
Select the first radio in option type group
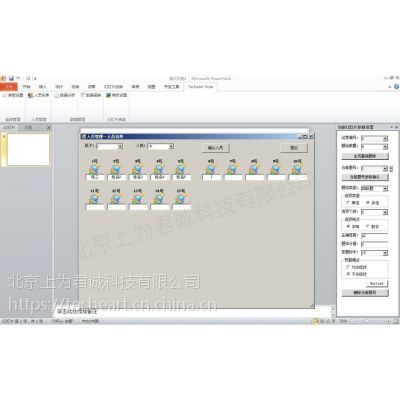(x=349, y=203)
